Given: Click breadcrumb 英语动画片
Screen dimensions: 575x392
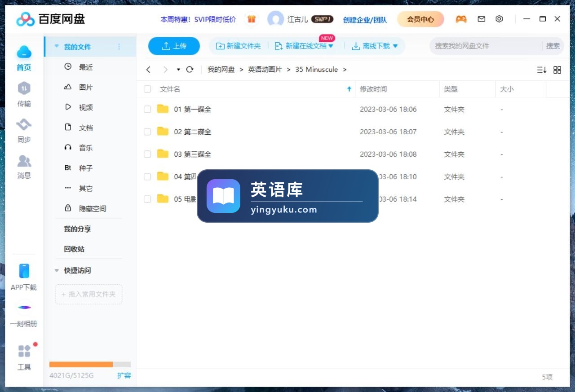Looking at the screenshot, I should 265,70.
